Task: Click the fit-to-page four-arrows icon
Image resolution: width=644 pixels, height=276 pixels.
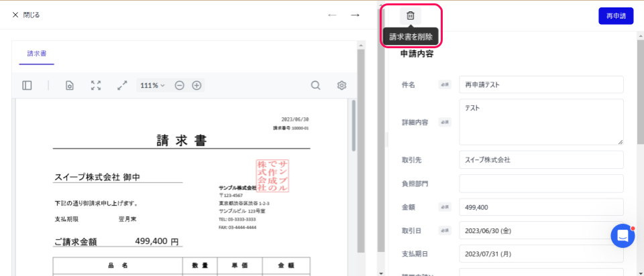Action: click(96, 85)
